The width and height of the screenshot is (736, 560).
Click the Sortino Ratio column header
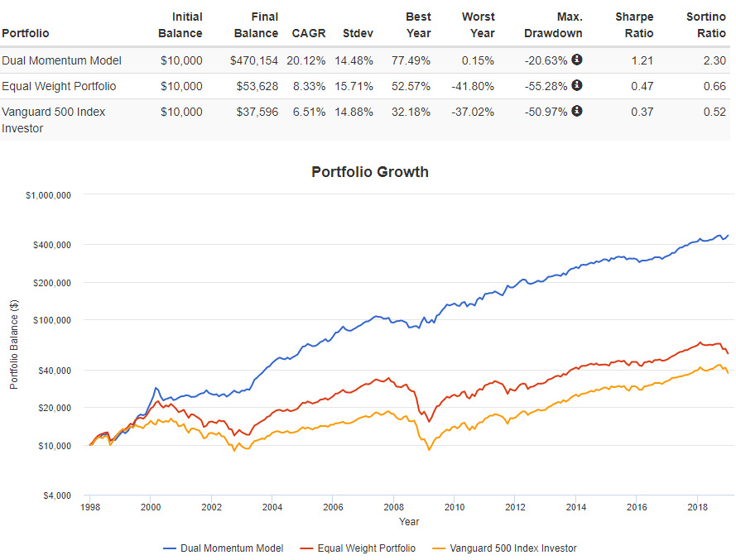click(708, 25)
